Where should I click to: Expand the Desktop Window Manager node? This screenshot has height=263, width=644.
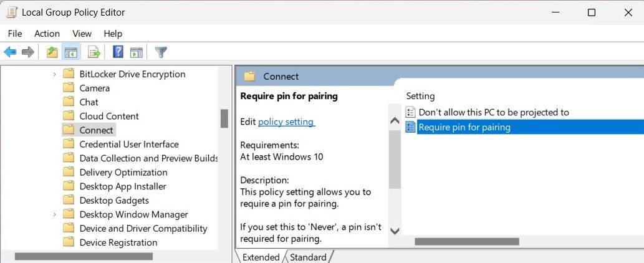[x=55, y=214]
